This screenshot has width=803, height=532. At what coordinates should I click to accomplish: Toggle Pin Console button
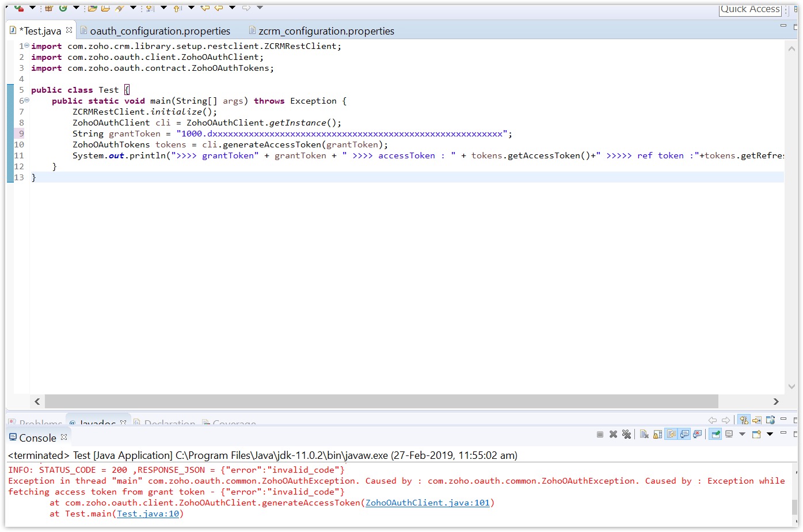pyautogui.click(x=716, y=434)
